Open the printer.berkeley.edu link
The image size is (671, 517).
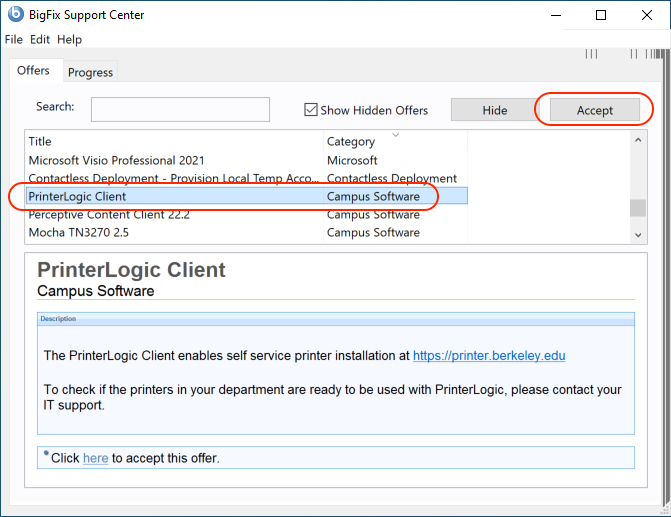point(489,355)
